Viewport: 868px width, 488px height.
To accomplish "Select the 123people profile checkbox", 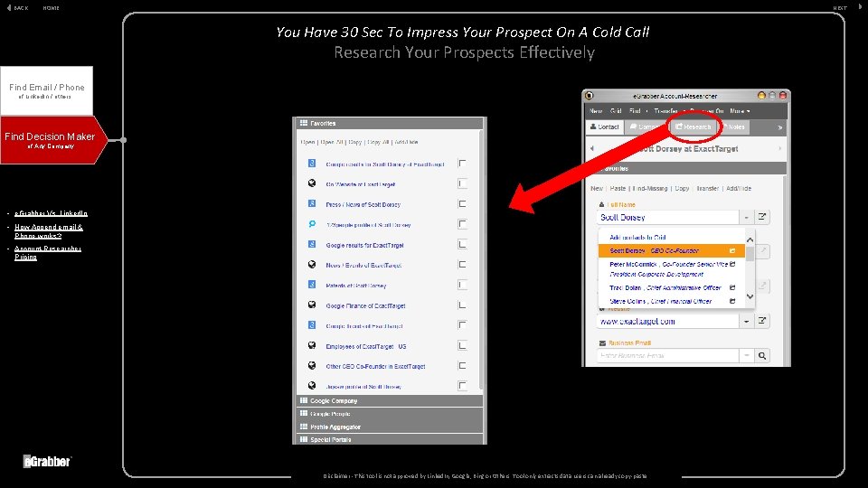I will (x=462, y=224).
